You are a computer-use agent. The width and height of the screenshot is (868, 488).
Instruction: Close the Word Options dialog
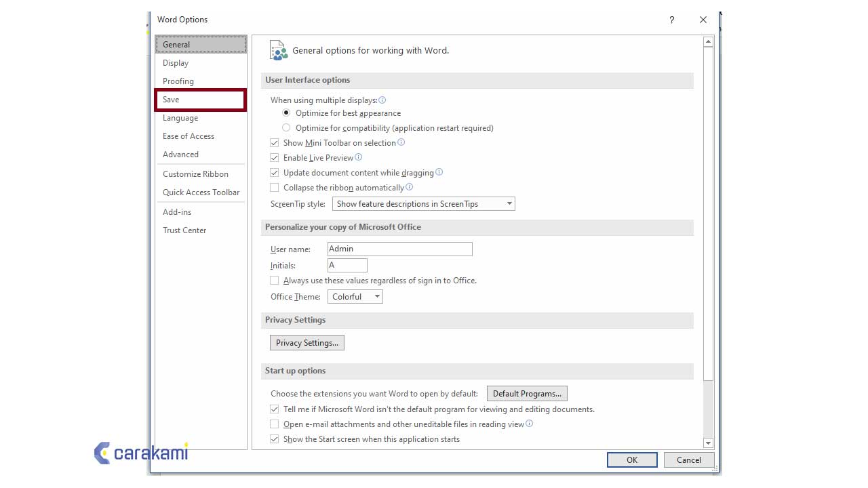point(703,20)
